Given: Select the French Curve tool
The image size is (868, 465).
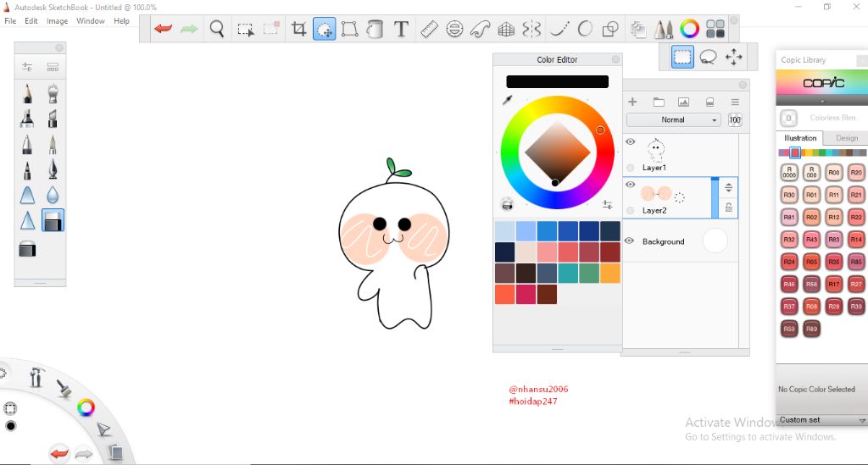Looking at the screenshot, I should pyautogui.click(x=480, y=29).
